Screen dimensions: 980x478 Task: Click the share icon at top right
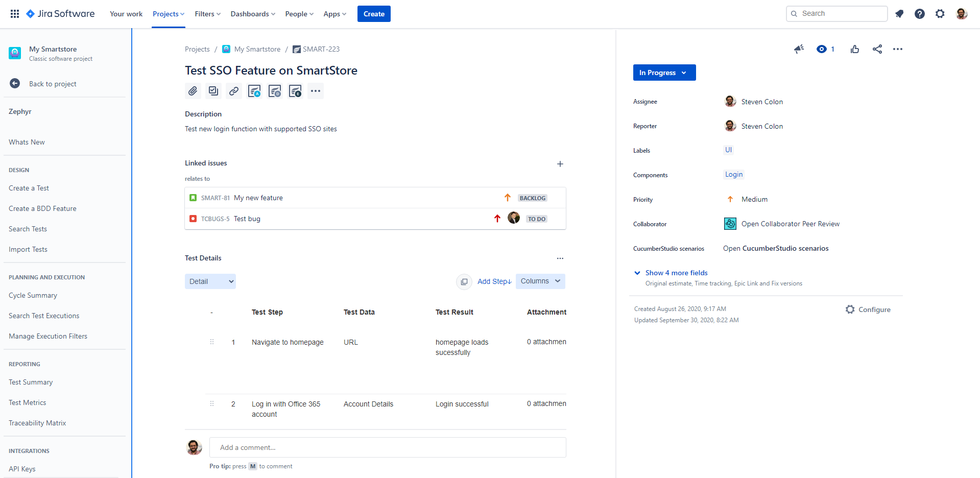point(877,49)
